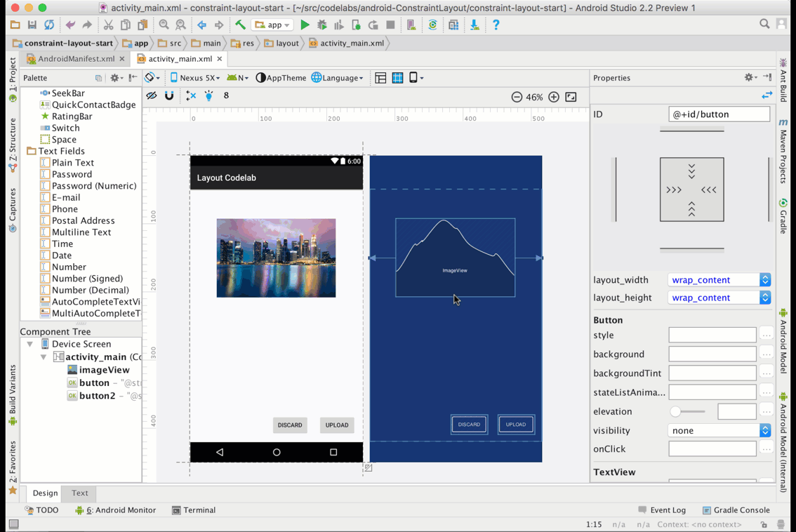796x532 pixels.
Task: Collapse the Device Screen tree node
Action: pyautogui.click(x=30, y=344)
